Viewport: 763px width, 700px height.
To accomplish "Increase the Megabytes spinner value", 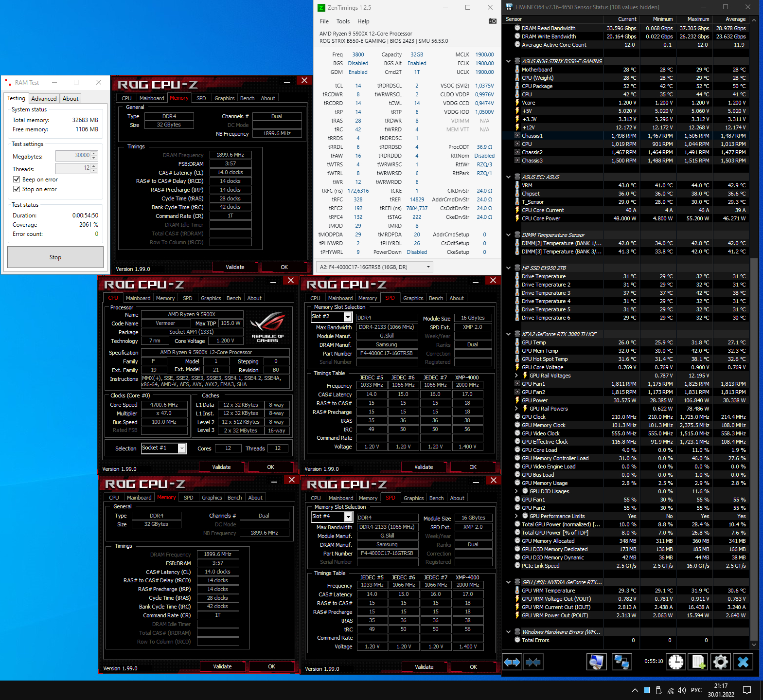I will 94,153.
